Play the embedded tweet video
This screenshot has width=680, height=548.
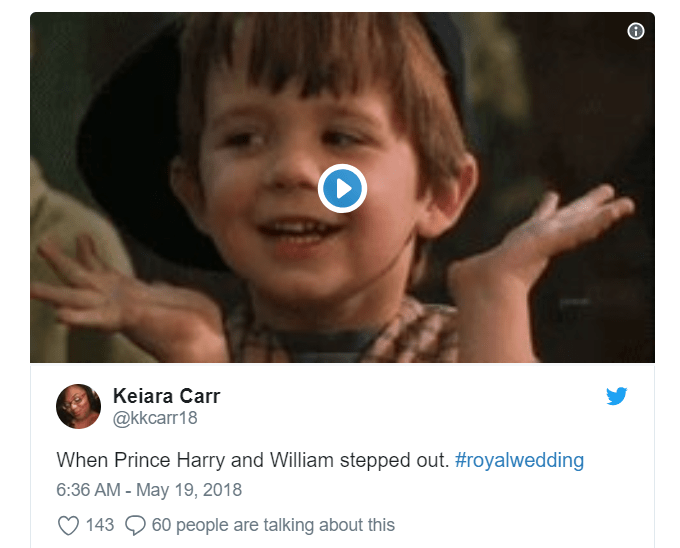342,188
